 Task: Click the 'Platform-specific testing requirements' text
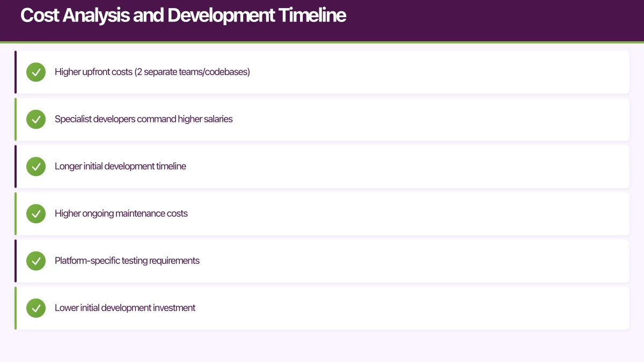127,261
